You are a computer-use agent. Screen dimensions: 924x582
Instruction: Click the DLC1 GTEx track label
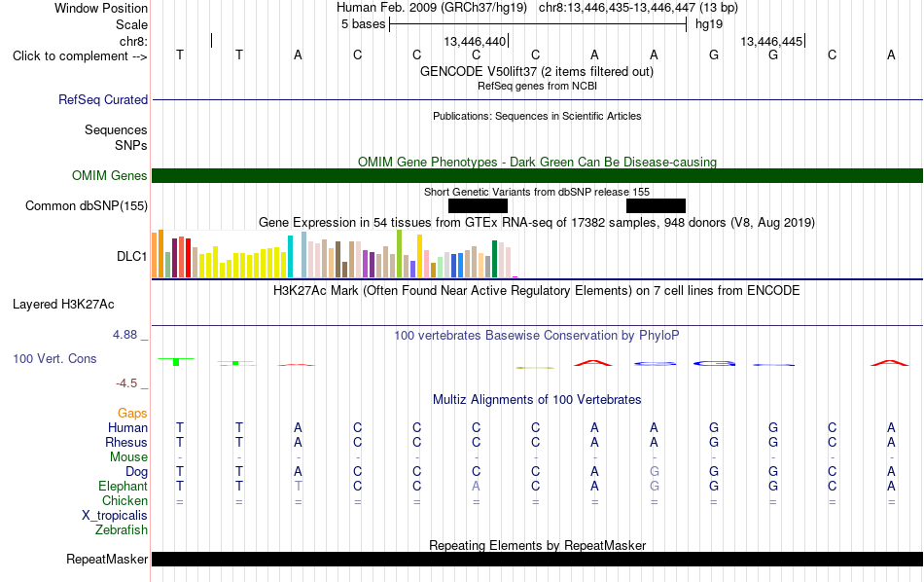click(x=131, y=256)
